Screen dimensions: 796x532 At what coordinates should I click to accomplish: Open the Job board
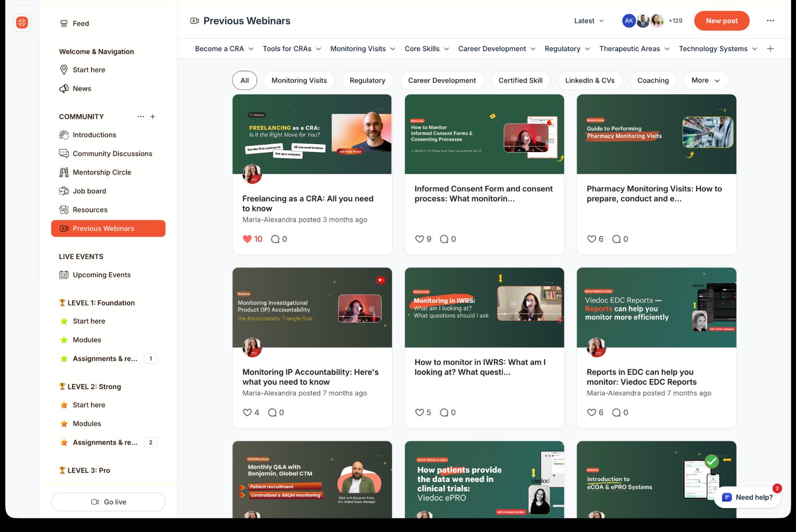click(x=89, y=191)
